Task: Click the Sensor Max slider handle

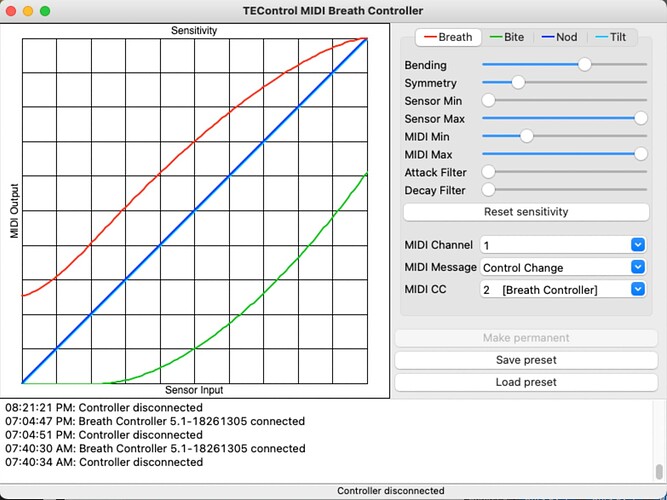Action: click(x=641, y=118)
